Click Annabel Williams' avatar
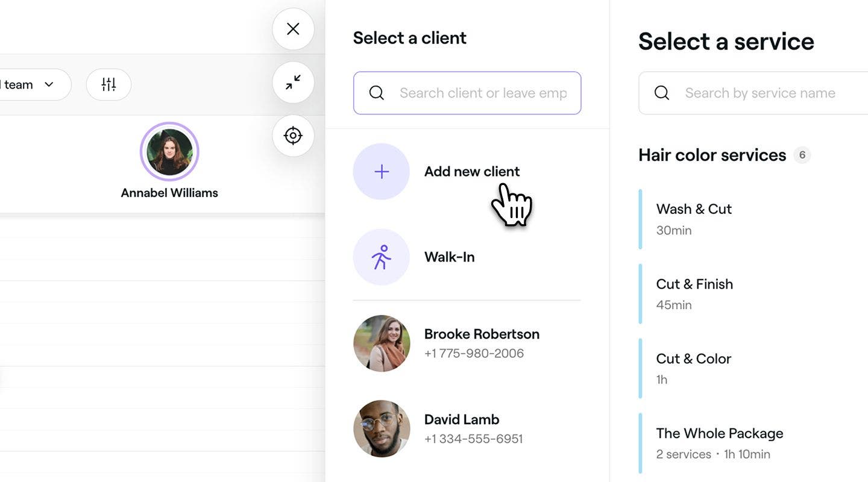Image resolution: width=868 pixels, height=482 pixels. click(169, 152)
